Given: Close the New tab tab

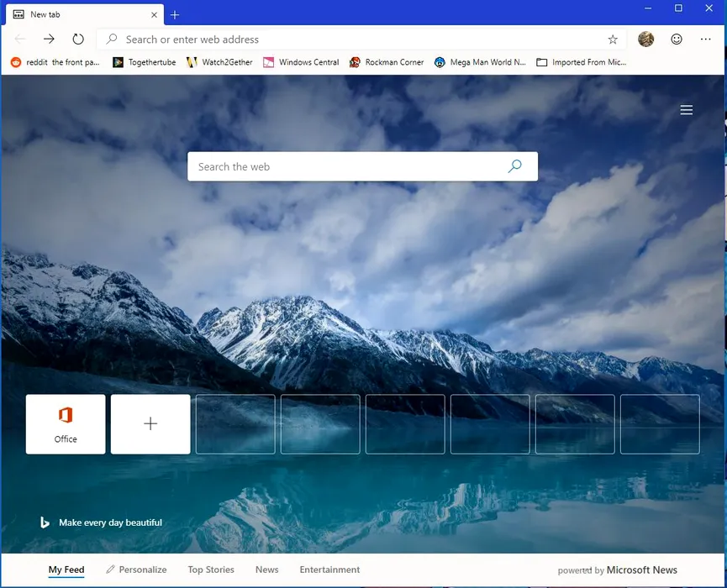Looking at the screenshot, I should pos(155,14).
